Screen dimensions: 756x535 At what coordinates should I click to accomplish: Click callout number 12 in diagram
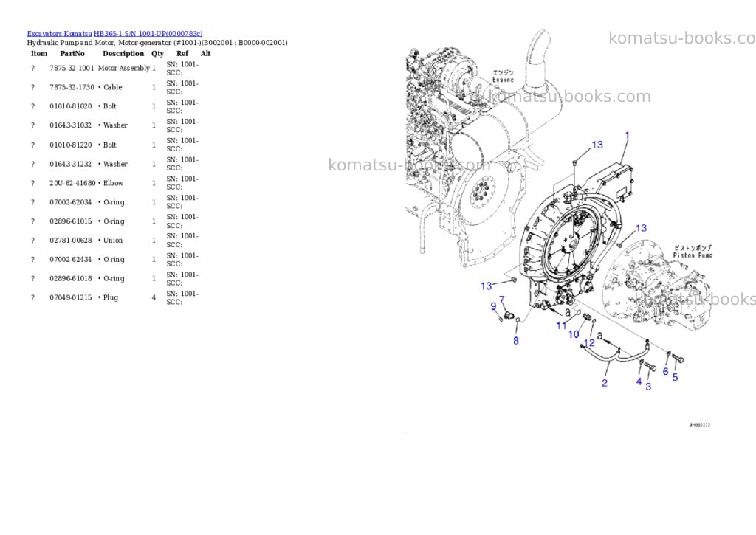pyautogui.click(x=589, y=342)
